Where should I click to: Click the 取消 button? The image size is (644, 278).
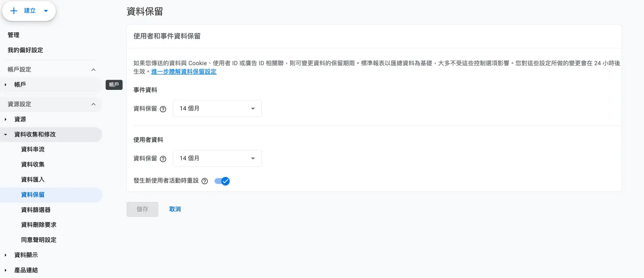(175, 210)
